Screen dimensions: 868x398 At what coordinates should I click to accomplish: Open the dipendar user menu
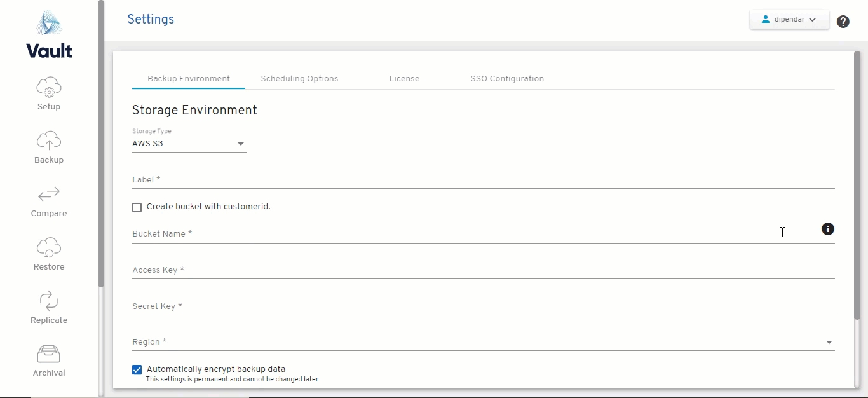[x=789, y=20]
